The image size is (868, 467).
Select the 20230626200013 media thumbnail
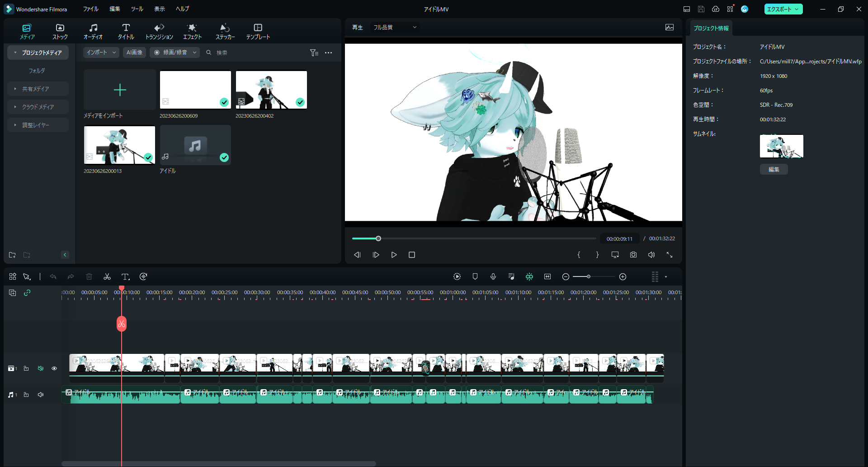point(119,145)
